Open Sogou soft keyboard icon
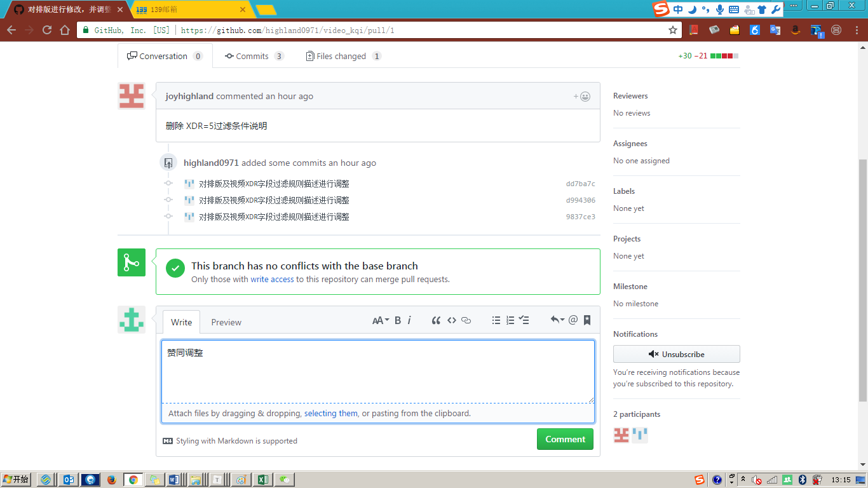 (734, 9)
